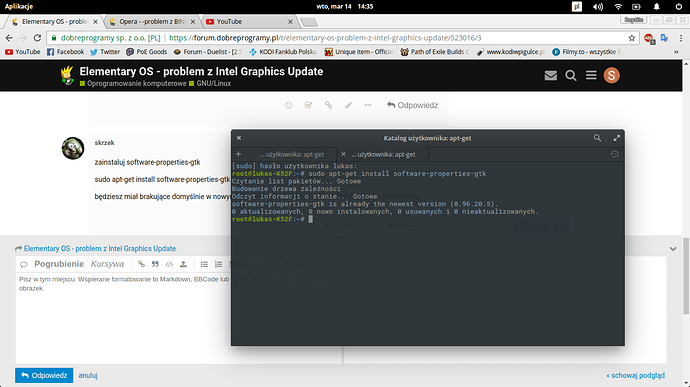The width and height of the screenshot is (690, 387).
Task: Open the YouTube bookmark
Action: click(x=22, y=52)
